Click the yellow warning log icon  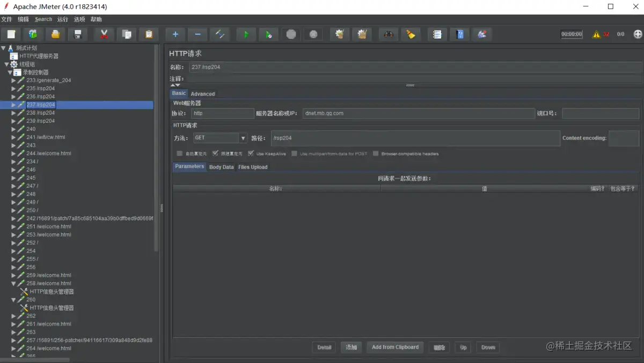click(596, 34)
